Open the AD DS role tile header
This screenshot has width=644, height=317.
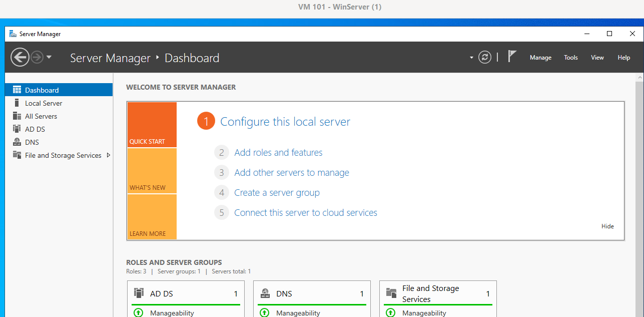186,293
